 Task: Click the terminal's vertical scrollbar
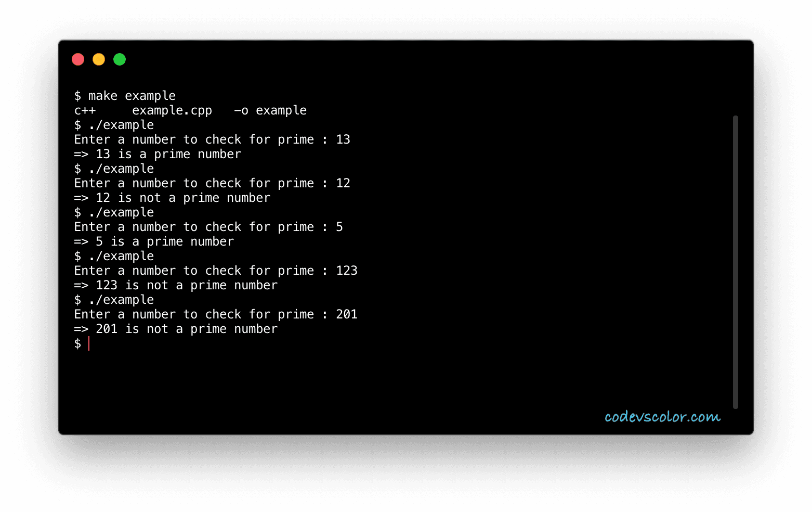735,262
